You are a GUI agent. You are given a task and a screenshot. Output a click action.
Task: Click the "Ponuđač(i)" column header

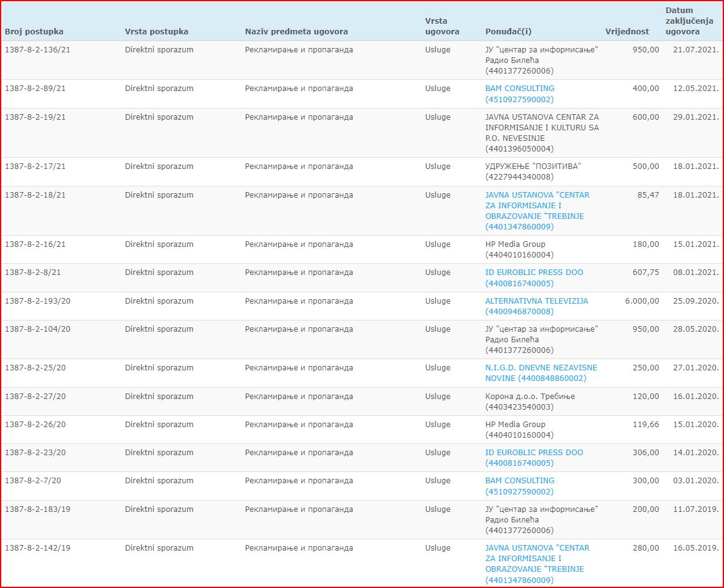point(508,31)
